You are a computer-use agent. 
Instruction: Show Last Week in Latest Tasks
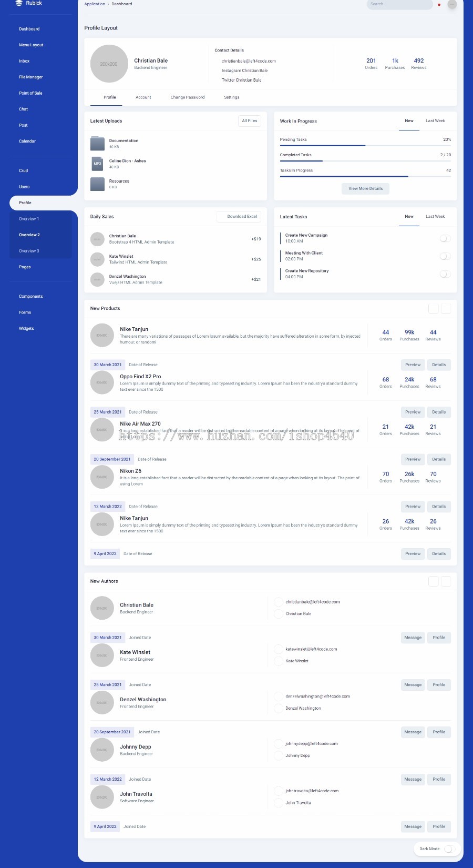coord(435,217)
